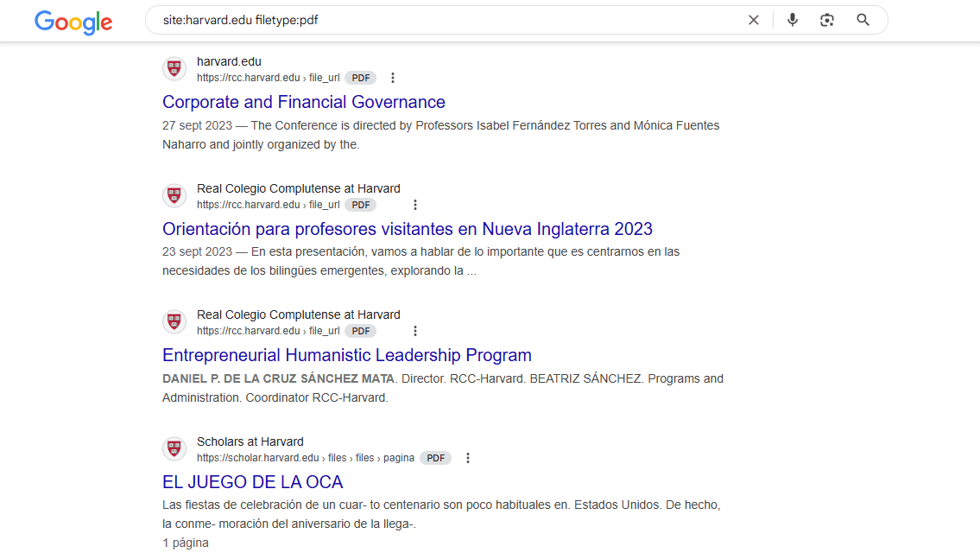This screenshot has width=980, height=559.
Task: Open Corporate and Financial Governance link
Action: click(x=304, y=102)
